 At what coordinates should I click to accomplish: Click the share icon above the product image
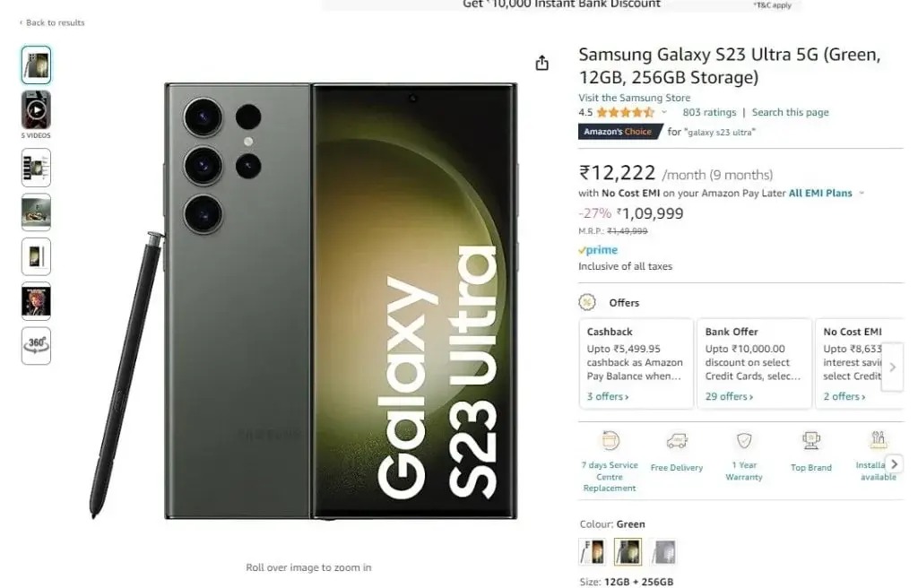point(541,63)
